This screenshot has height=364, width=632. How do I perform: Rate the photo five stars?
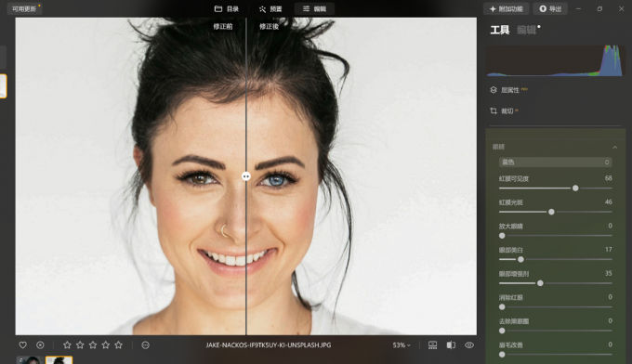[119, 345]
